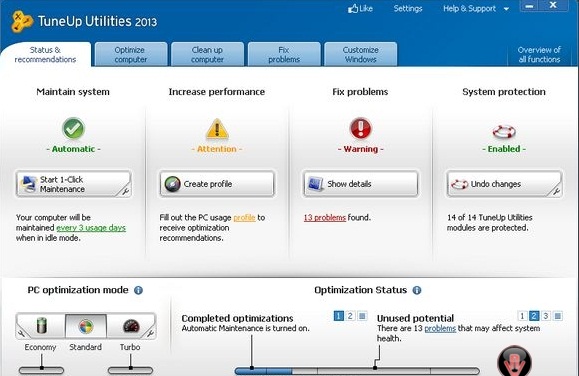Image resolution: width=579 pixels, height=376 pixels.
Task: Click the thumbs-up Like icon
Action: coord(353,8)
